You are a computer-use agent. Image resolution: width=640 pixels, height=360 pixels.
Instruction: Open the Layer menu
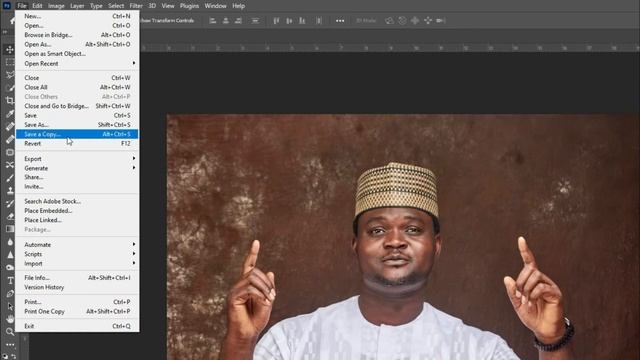[77, 6]
